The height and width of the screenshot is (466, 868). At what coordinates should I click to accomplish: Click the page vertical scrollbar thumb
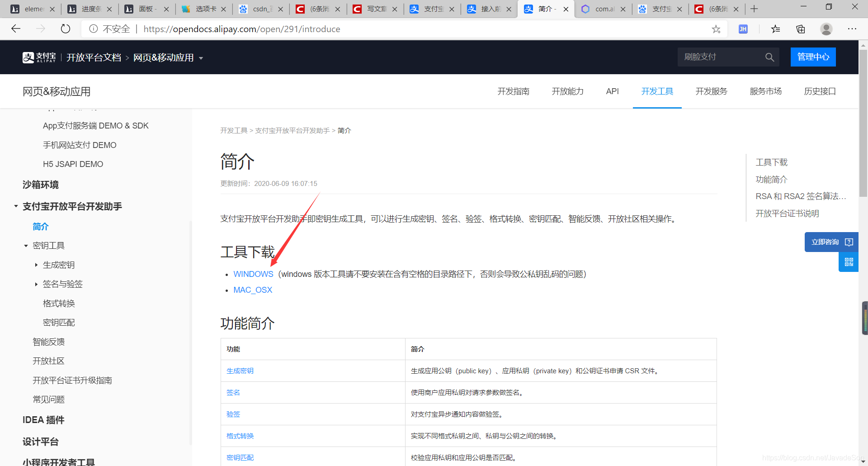pyautogui.click(x=863, y=122)
